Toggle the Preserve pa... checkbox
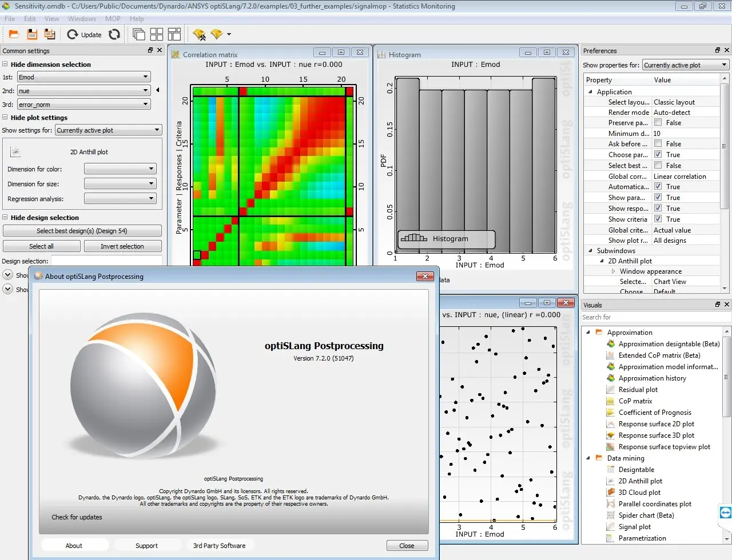The height and width of the screenshot is (560, 732). point(658,123)
